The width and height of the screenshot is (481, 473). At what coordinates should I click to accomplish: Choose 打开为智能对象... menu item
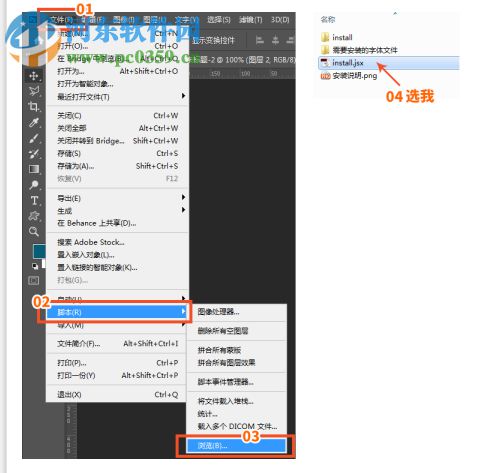(117, 84)
